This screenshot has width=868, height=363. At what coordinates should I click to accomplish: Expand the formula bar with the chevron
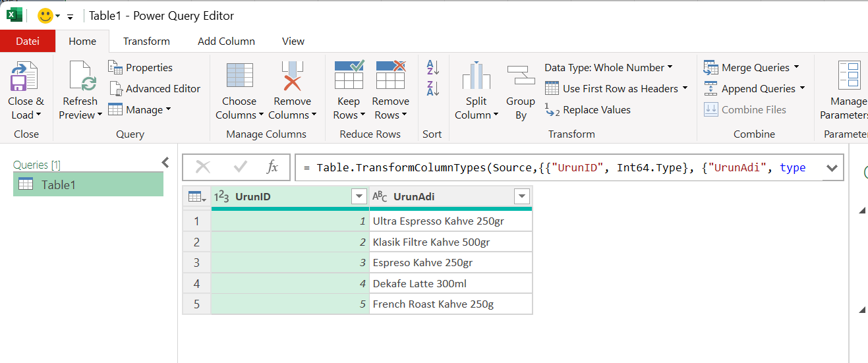click(832, 167)
